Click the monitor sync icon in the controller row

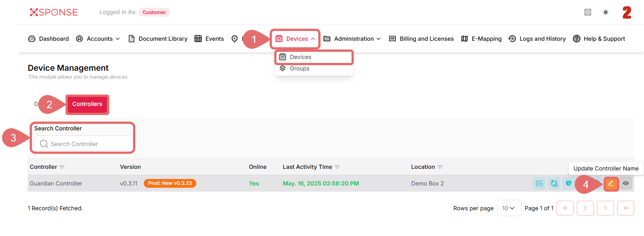(569, 183)
